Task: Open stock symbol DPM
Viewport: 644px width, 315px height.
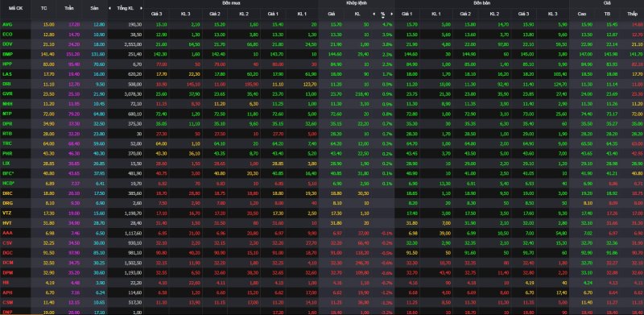Action: pyautogui.click(x=7, y=271)
